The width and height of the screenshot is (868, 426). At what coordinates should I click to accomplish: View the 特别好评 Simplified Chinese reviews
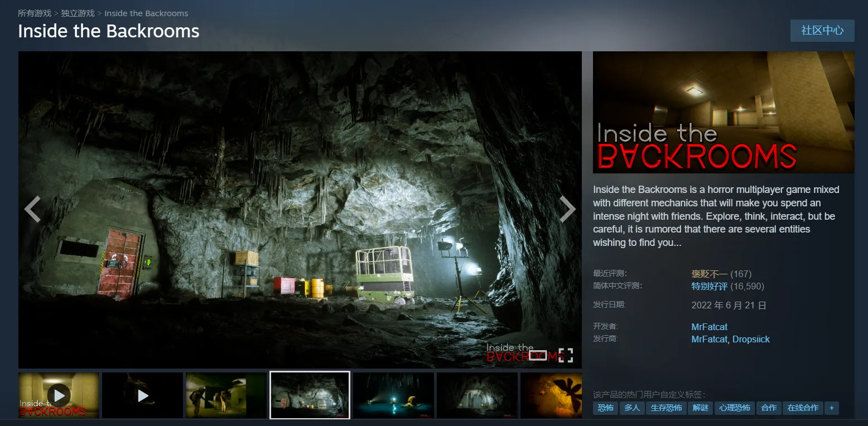point(709,286)
